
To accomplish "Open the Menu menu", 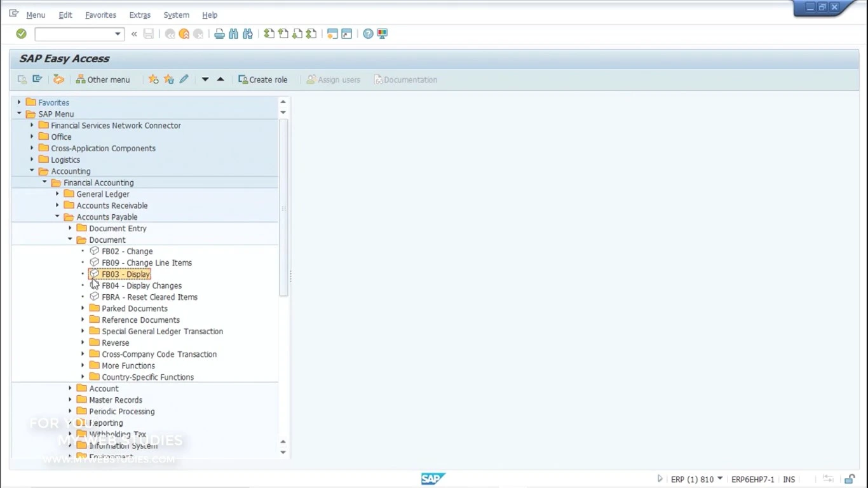I will click(36, 15).
